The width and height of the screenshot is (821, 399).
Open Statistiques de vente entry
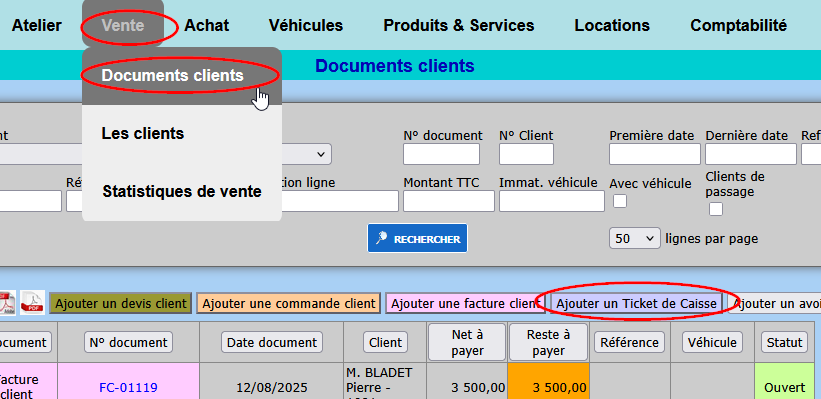coord(182,192)
